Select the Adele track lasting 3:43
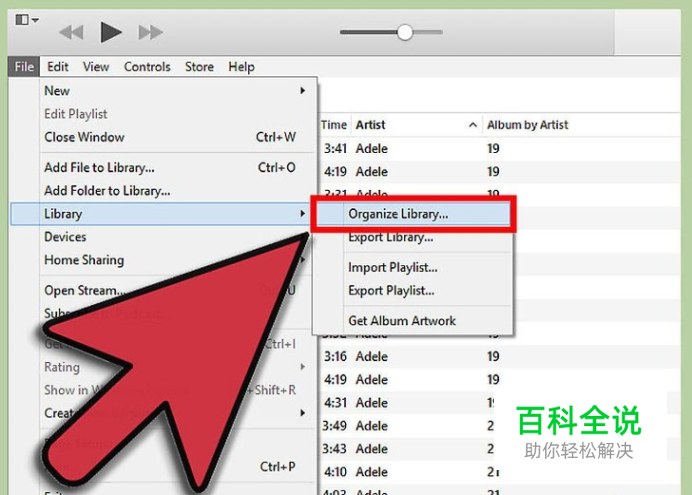The image size is (692, 495). point(407,449)
